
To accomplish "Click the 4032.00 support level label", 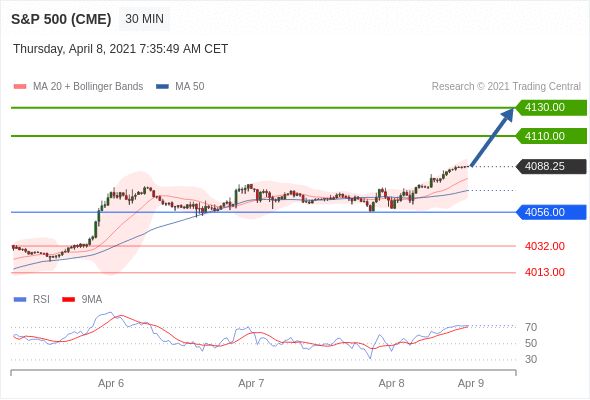I will 545,246.
